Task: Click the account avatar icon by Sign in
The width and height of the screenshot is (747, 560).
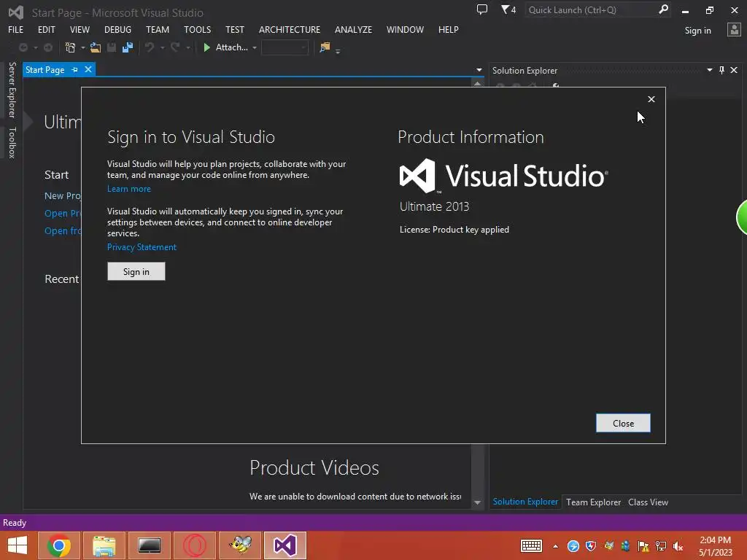Action: (x=734, y=30)
